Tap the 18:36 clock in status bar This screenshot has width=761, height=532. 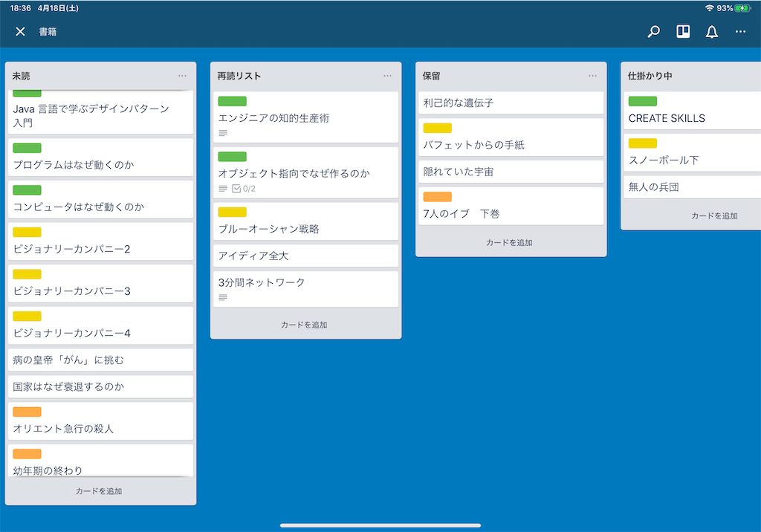coord(20,8)
